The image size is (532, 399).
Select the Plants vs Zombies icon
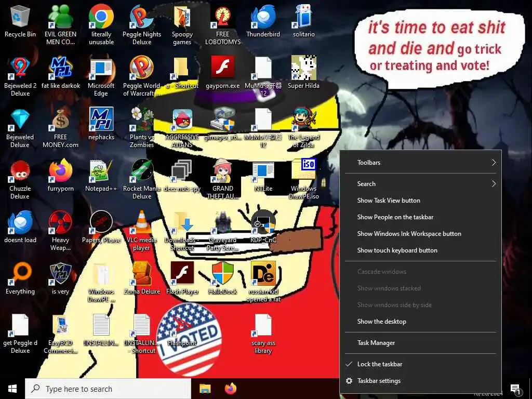point(141,119)
